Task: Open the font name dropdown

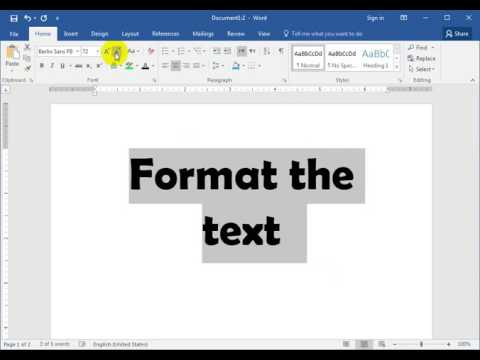Action: point(77,51)
